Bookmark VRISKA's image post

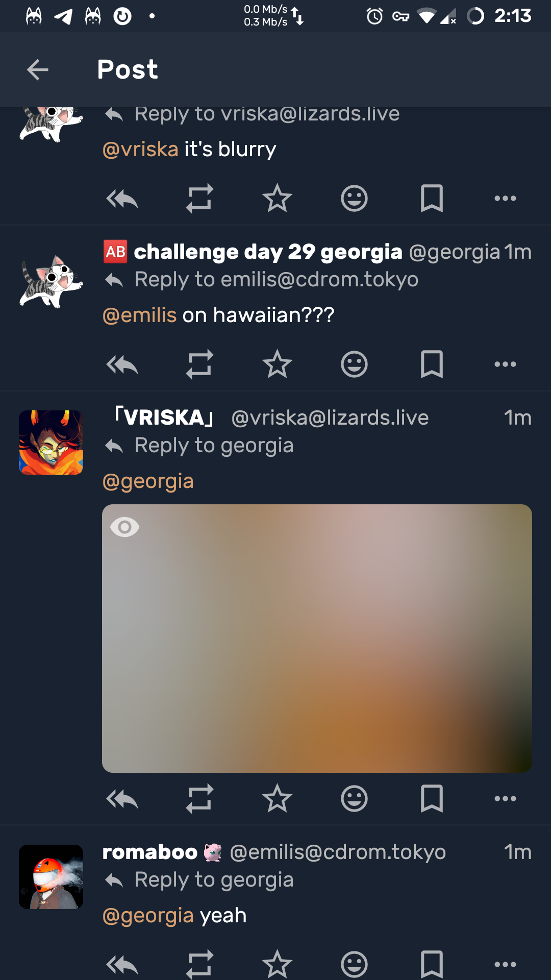click(x=432, y=799)
